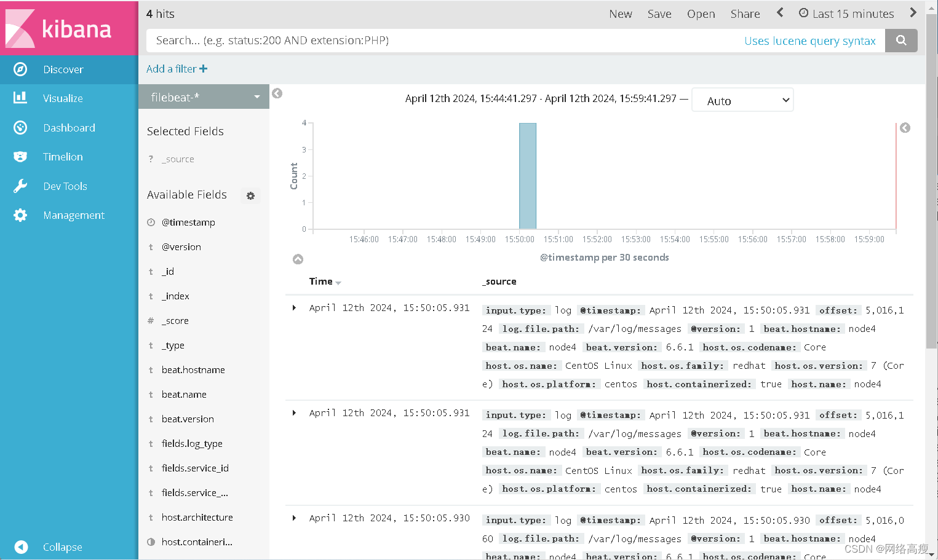
Task: Click Open in the top menu
Action: click(701, 14)
